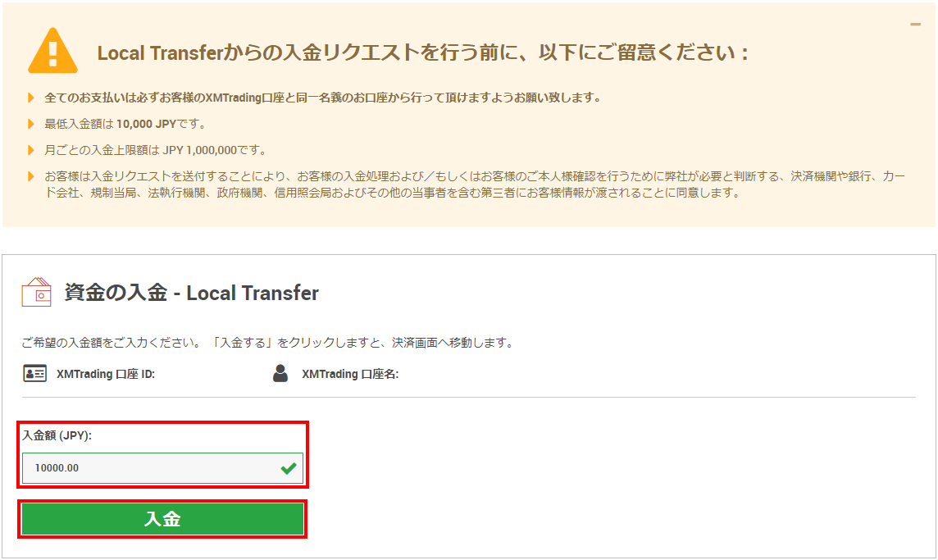Click the XMTrading 口座名: label

tap(350, 374)
